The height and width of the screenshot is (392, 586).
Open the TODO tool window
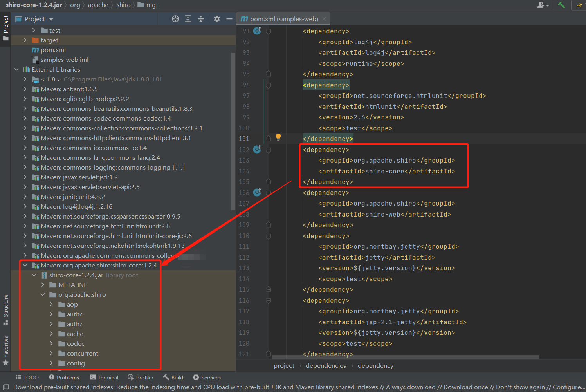tap(27, 378)
